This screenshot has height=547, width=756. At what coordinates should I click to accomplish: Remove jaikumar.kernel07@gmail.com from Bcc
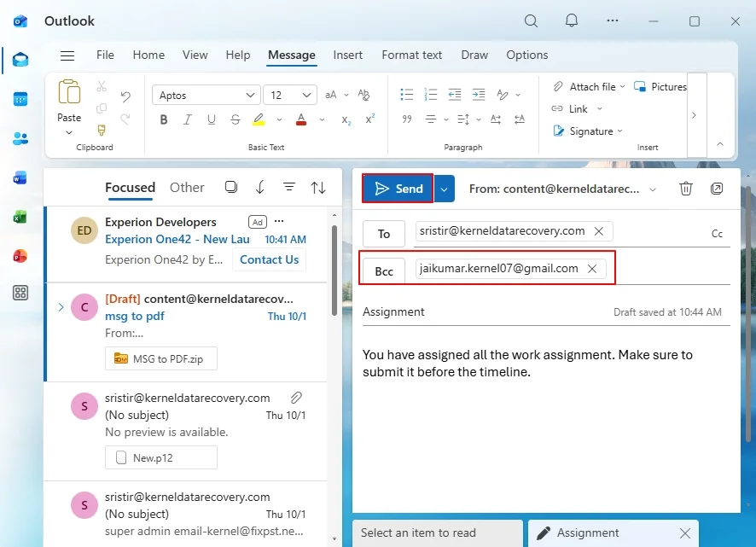pyautogui.click(x=592, y=269)
